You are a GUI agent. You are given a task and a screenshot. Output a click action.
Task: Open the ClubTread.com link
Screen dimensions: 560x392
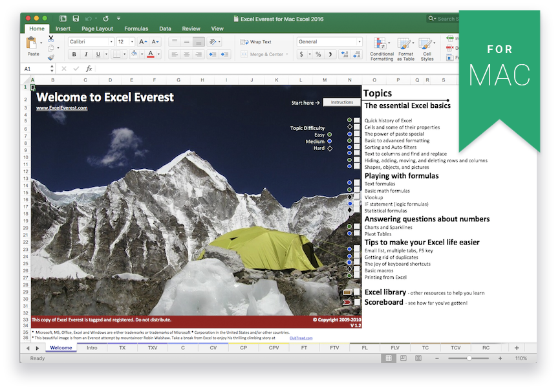pos(301,338)
